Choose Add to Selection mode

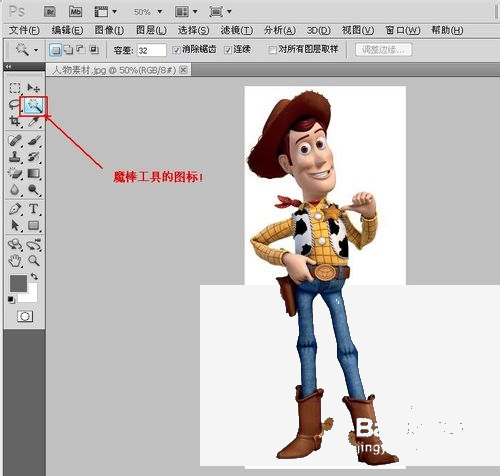[x=68, y=50]
